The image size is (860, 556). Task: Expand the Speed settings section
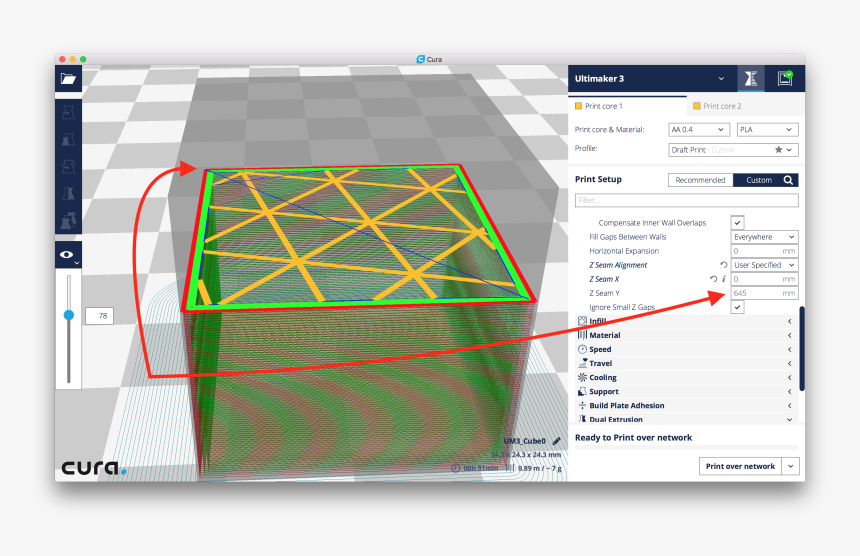point(789,349)
